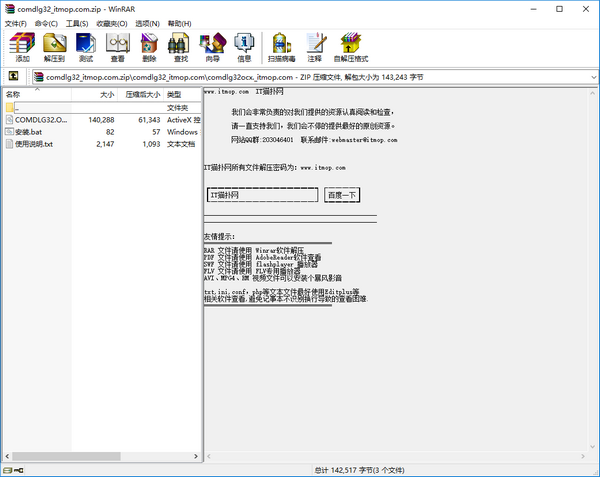Click packed size value 1,093
The image size is (600, 477).
152,144
